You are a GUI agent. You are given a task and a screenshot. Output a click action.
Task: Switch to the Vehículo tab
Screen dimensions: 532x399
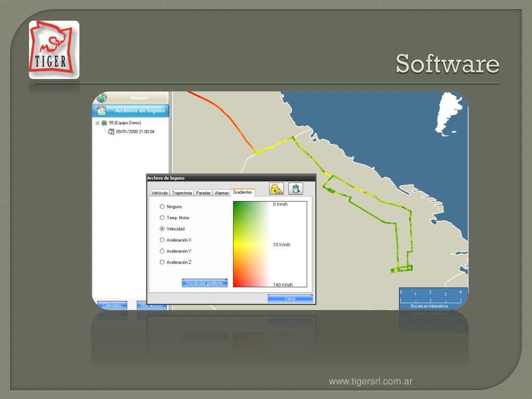click(x=159, y=193)
